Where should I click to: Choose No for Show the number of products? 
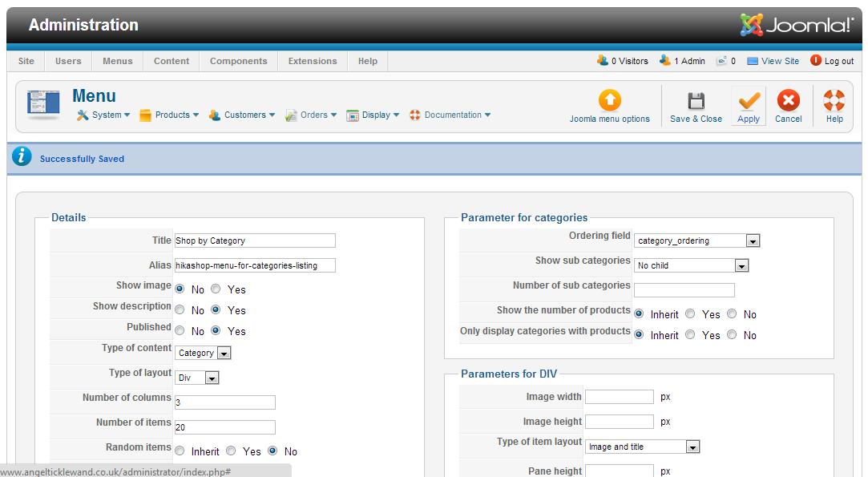[x=732, y=313]
